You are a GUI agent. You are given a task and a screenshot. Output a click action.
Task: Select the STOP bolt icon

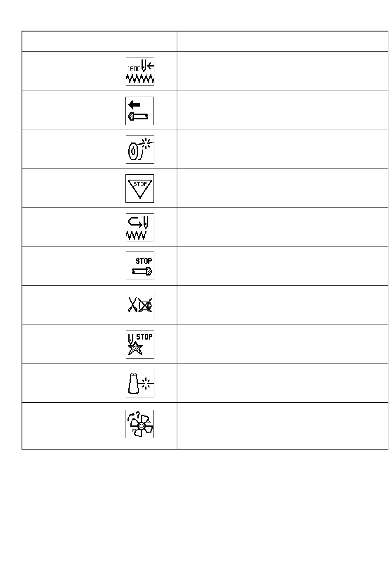click(x=140, y=266)
